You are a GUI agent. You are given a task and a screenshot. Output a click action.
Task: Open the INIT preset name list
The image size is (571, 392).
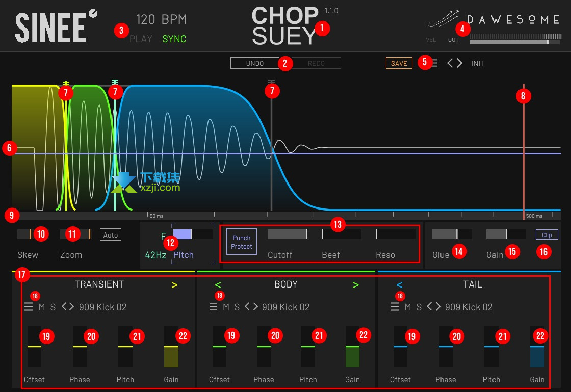[x=478, y=64]
